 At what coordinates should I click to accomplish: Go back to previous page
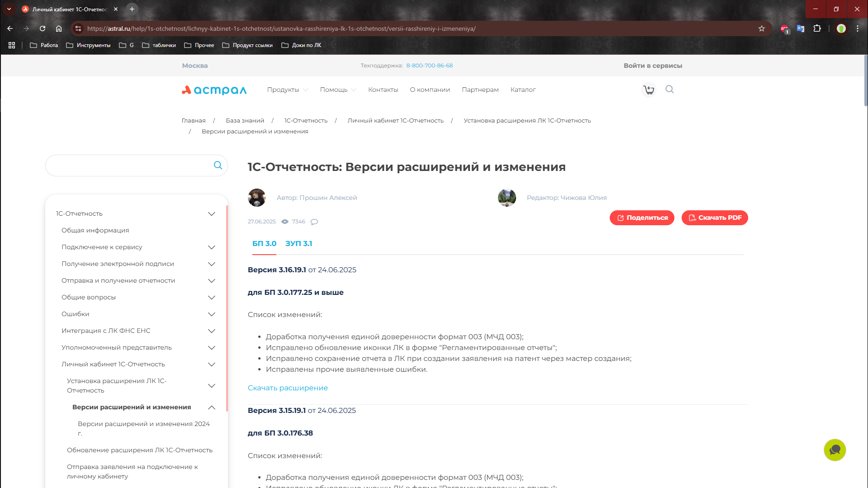tap(10, 28)
